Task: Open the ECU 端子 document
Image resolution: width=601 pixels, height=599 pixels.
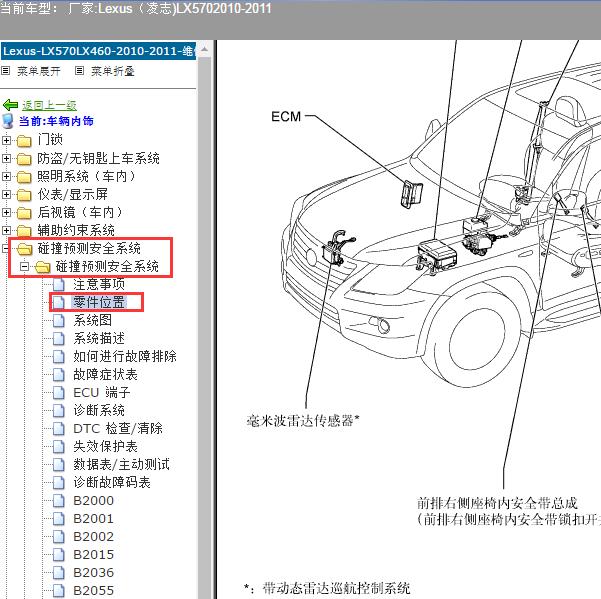Action: point(102,392)
